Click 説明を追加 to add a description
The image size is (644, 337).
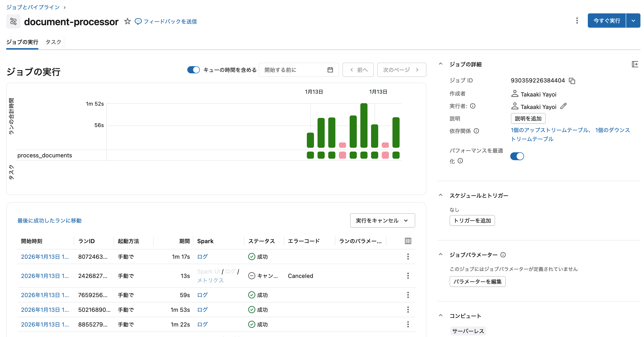tap(528, 118)
